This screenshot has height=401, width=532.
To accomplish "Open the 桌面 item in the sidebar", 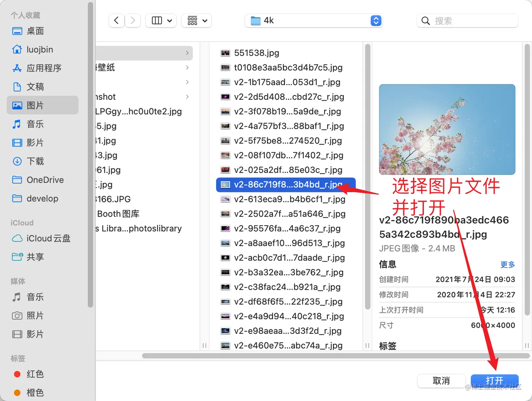I will point(34,31).
